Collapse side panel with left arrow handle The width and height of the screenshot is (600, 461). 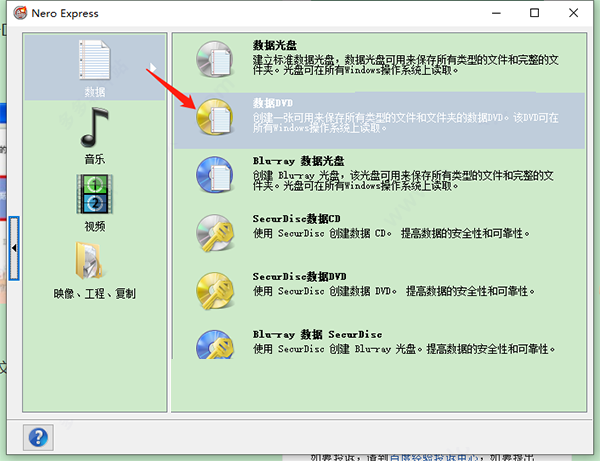point(14,248)
